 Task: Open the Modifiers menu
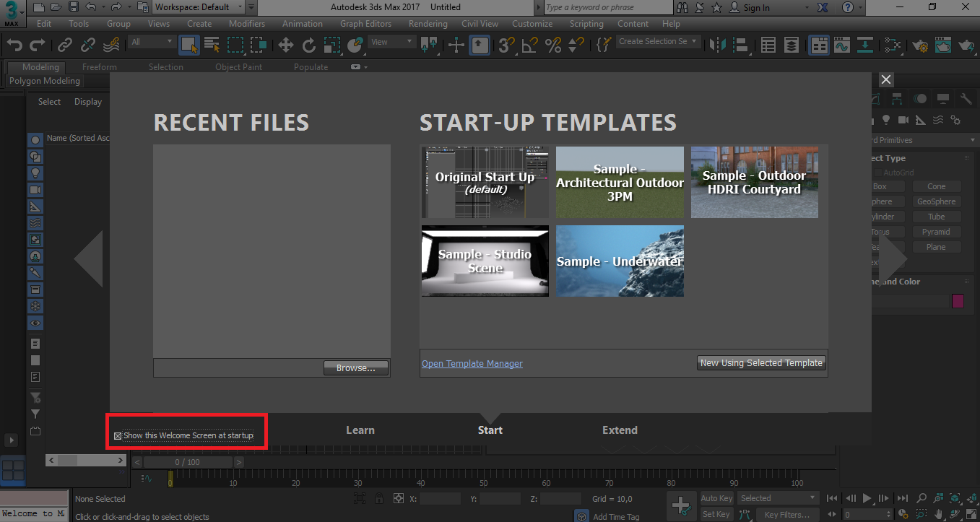[x=247, y=24]
